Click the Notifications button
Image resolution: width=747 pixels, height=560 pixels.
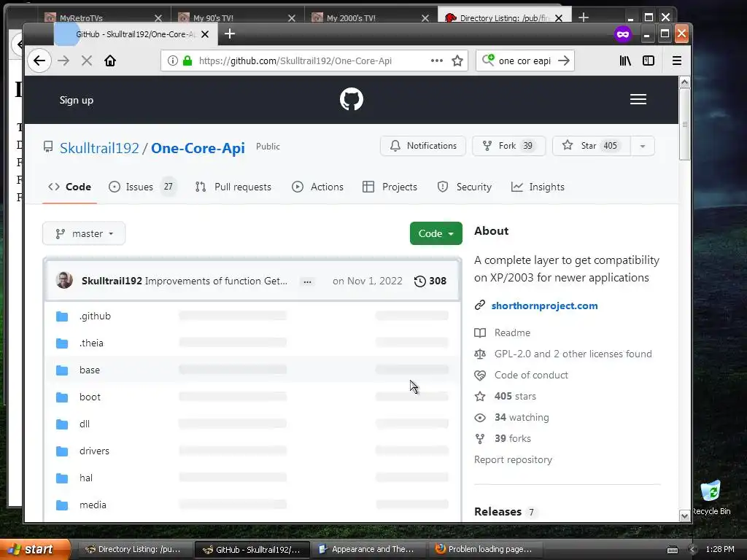pos(422,146)
